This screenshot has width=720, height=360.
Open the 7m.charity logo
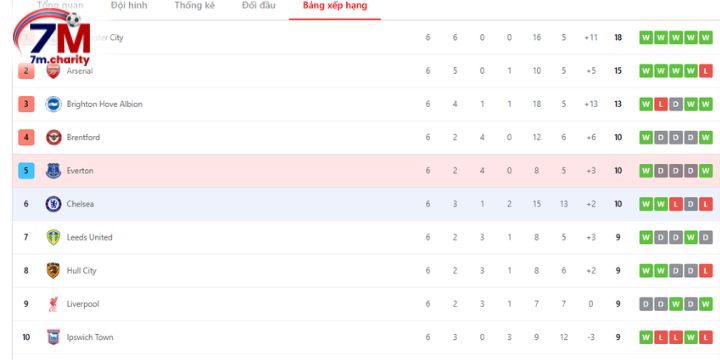point(52,39)
